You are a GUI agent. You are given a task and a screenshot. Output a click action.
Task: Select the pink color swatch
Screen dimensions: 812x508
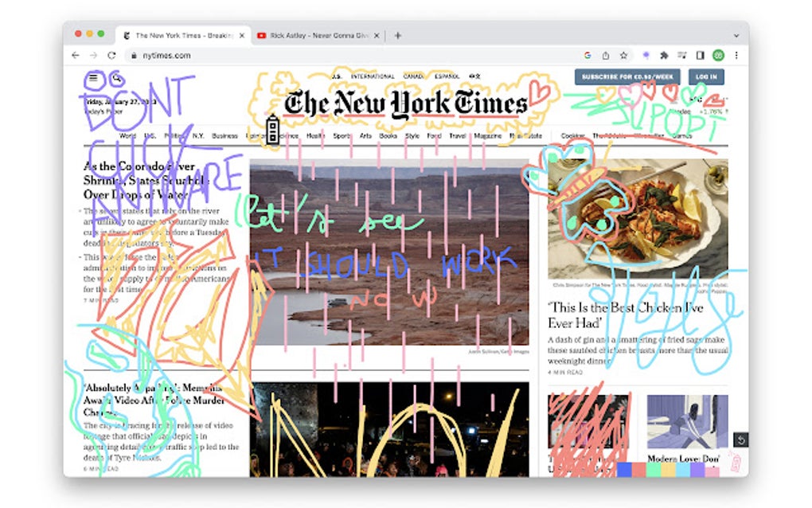tap(712, 471)
